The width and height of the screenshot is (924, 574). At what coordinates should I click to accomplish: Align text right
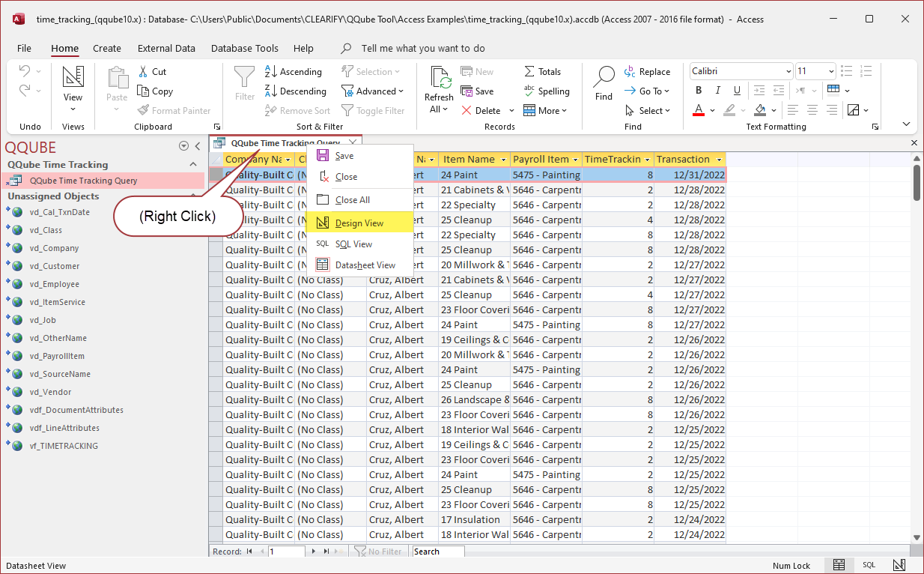point(831,110)
